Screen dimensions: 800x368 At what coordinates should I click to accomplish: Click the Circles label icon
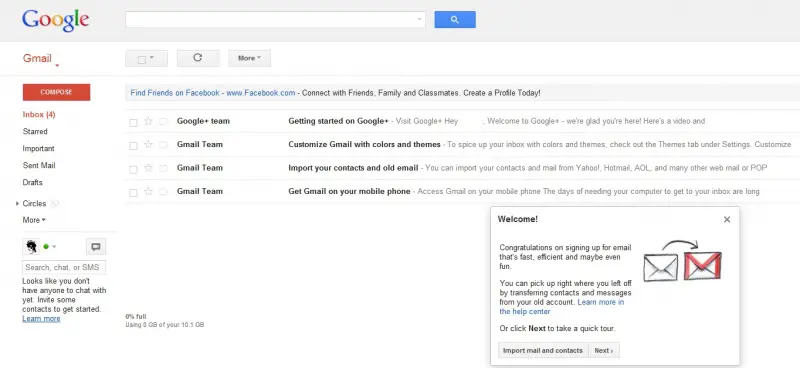tap(55, 204)
